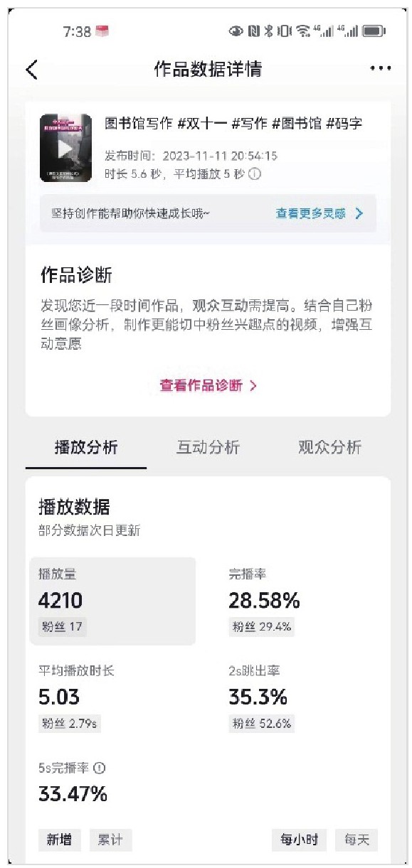This screenshot has height=868, width=412.
Task: Switch to 互动分析 tab
Action: 208,447
